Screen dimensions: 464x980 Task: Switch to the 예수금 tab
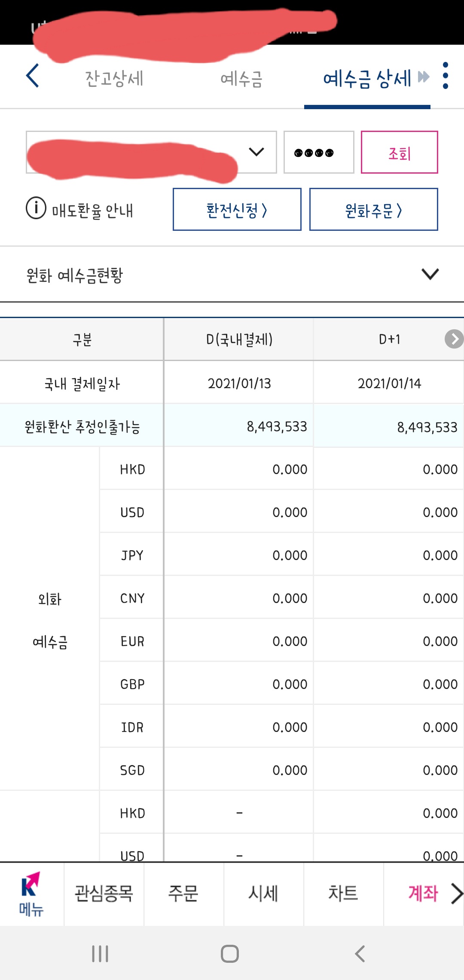241,79
